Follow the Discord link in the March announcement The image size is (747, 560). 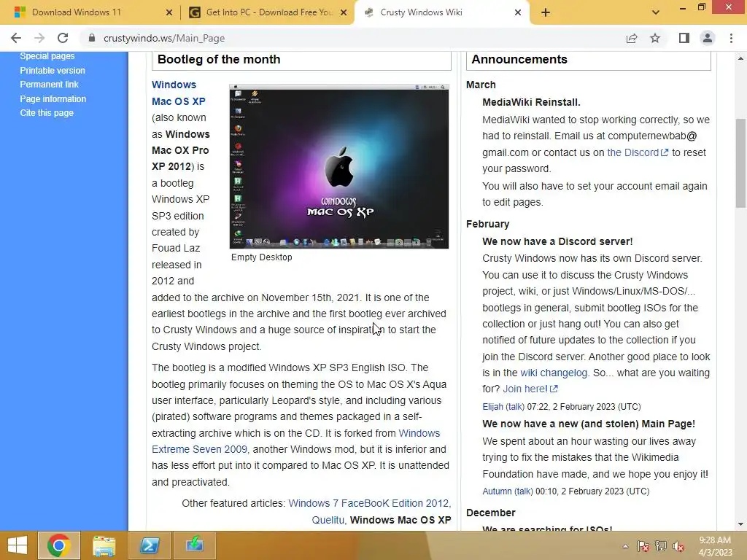click(x=638, y=152)
